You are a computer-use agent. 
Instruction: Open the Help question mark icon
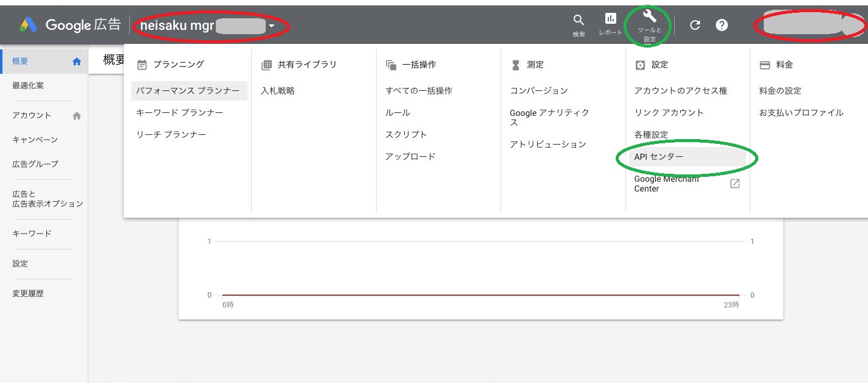click(722, 25)
